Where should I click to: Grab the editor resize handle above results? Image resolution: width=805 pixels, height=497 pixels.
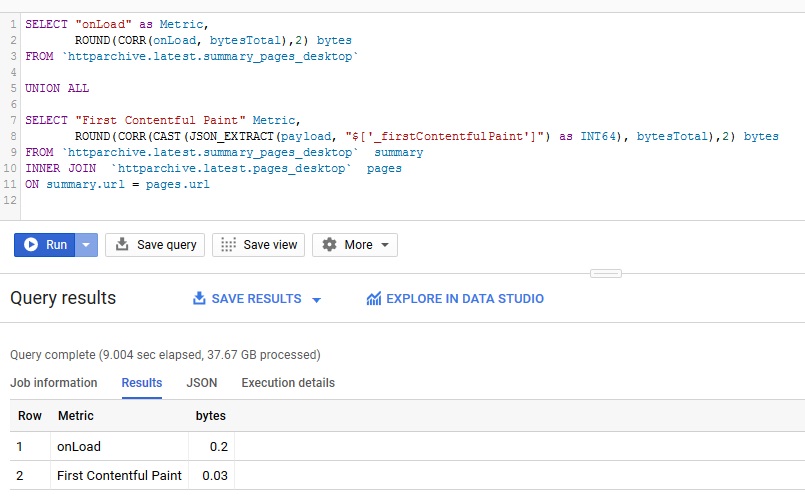(x=605, y=273)
